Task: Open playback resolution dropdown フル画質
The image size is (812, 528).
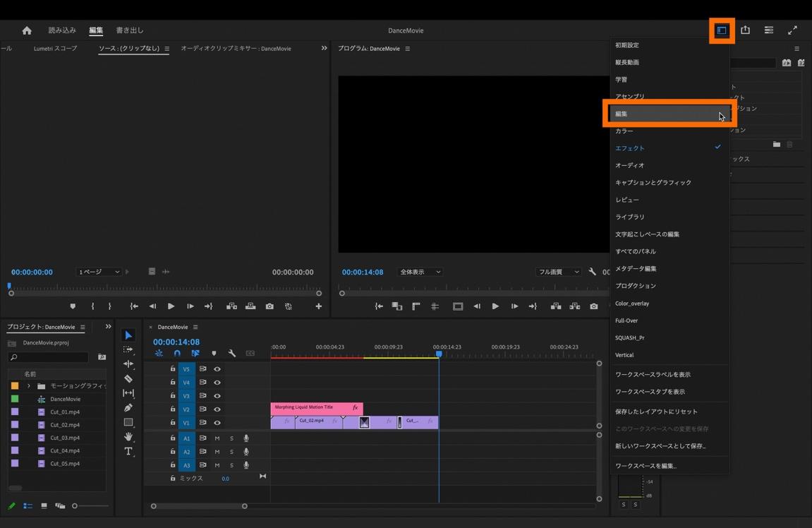Action: coord(558,272)
